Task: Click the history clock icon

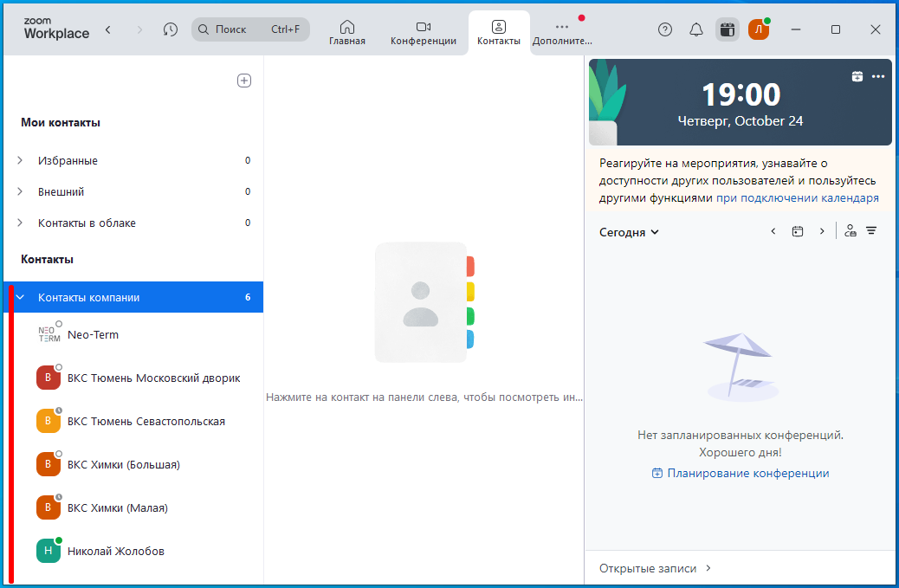Action: (171, 29)
